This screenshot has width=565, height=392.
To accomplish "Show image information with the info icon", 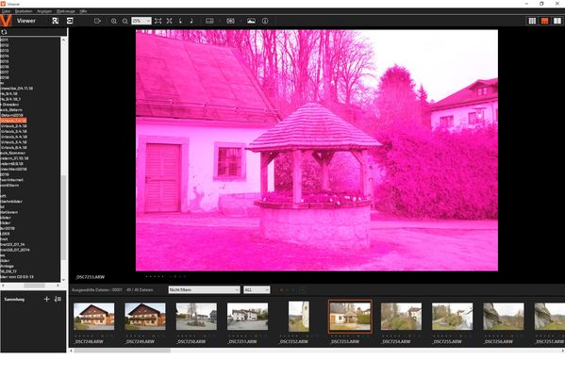I will [x=265, y=21].
